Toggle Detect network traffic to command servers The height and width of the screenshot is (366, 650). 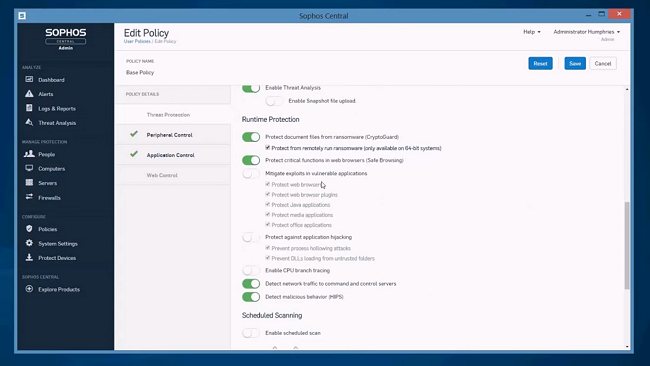click(251, 284)
